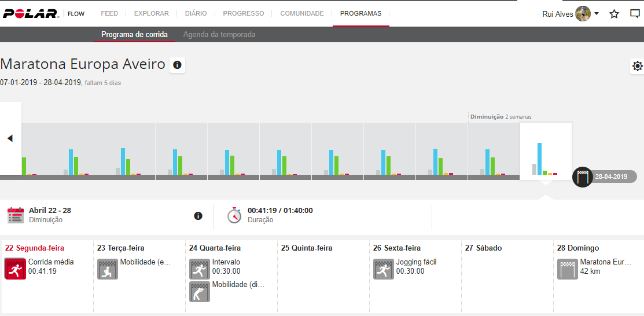The image size is (644, 316).
Task: Click the favorites star icon
Action: 614,14
